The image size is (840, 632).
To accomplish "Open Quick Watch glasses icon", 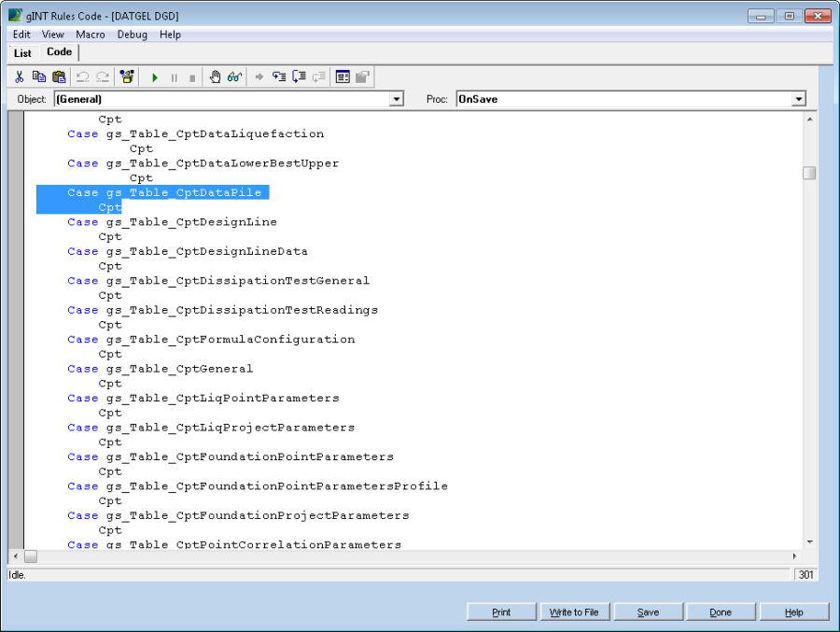I will pyautogui.click(x=234, y=77).
